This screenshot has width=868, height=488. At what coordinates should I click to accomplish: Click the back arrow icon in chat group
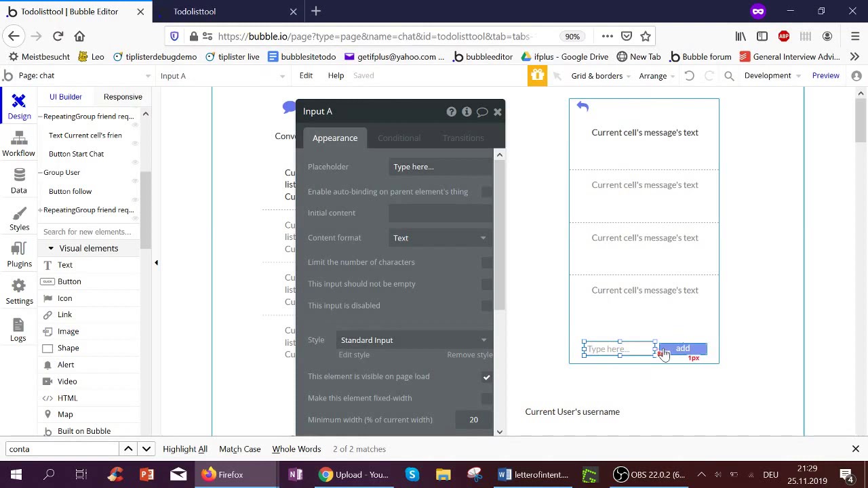[x=583, y=106]
